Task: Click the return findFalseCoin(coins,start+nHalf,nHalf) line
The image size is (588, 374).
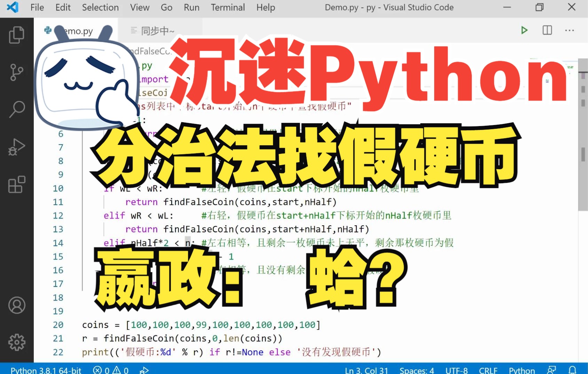Action: [x=247, y=229]
